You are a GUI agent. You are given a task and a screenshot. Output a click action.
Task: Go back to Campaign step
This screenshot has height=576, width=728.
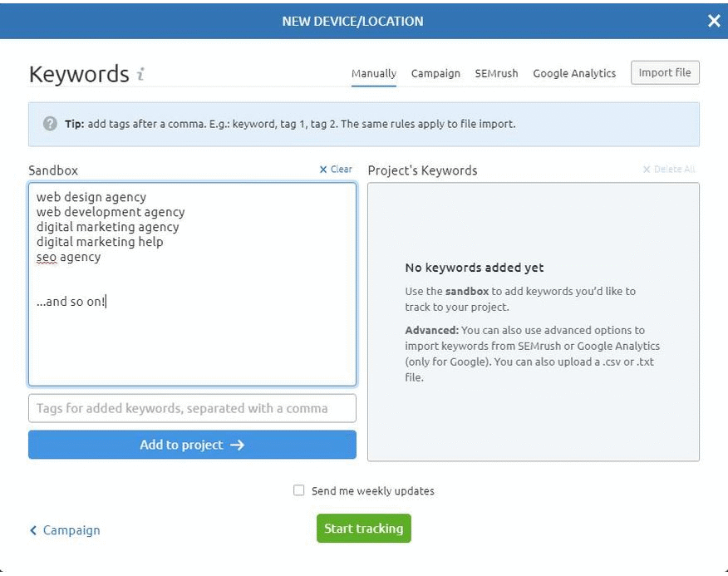point(65,530)
